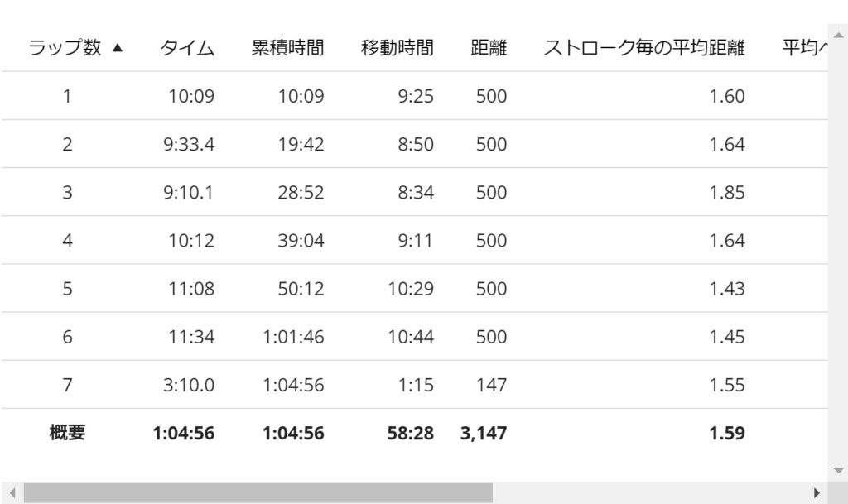Click horizontal scrollbar left arrow

tap(12, 492)
